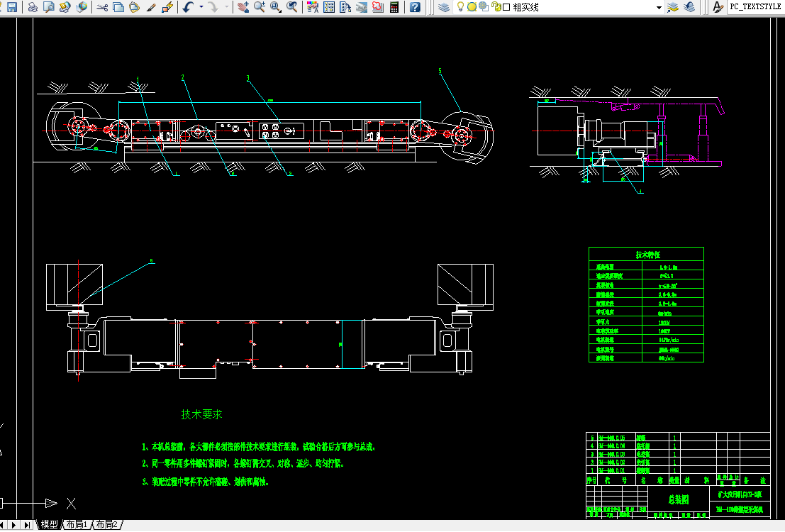Viewport: 785px width, 532px height.
Task: Click the Publish icon
Action: pos(65,7)
